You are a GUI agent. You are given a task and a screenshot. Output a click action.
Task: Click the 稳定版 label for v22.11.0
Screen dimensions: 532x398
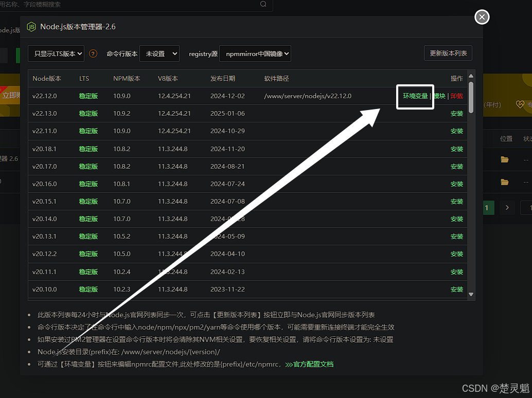(x=88, y=131)
